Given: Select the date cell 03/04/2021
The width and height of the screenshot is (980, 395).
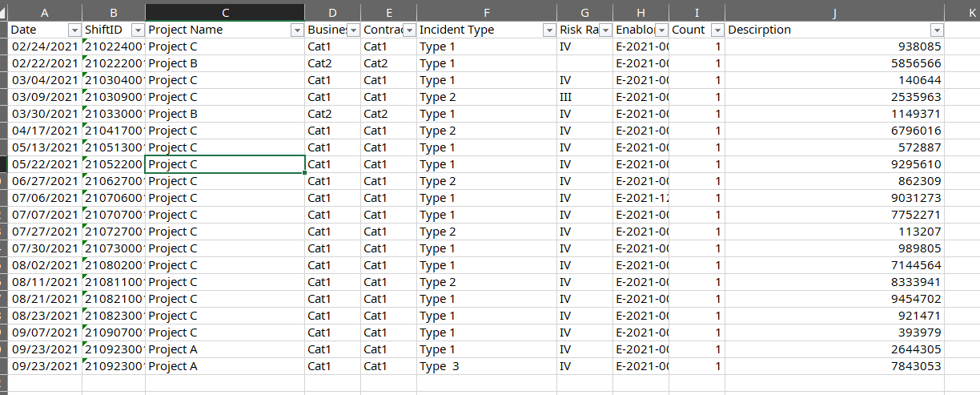Looking at the screenshot, I should pos(45,80).
